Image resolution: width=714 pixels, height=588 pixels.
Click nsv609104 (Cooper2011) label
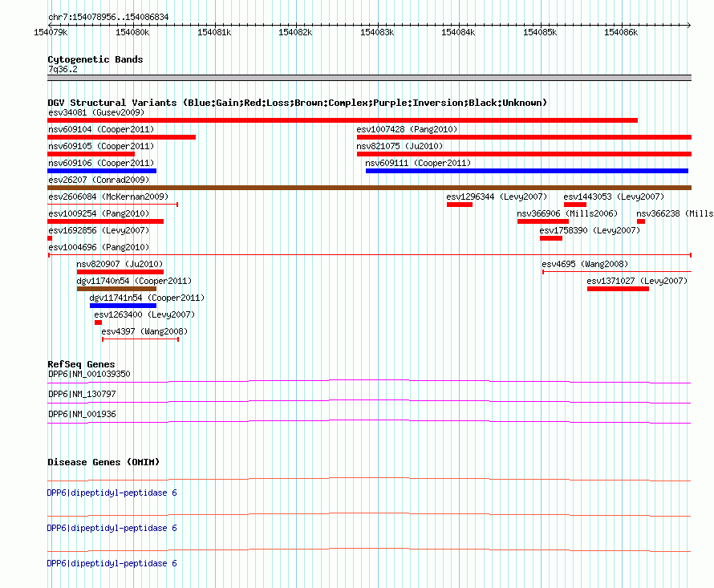tap(101, 129)
